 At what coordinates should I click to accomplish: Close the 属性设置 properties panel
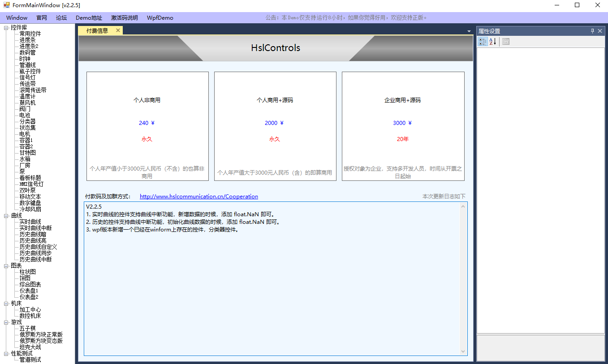[600, 31]
